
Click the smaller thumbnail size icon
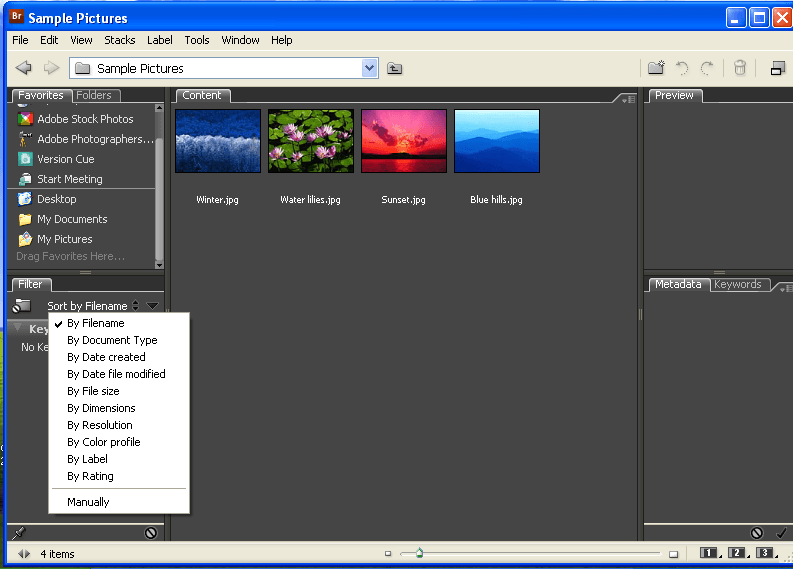pyautogui.click(x=388, y=554)
